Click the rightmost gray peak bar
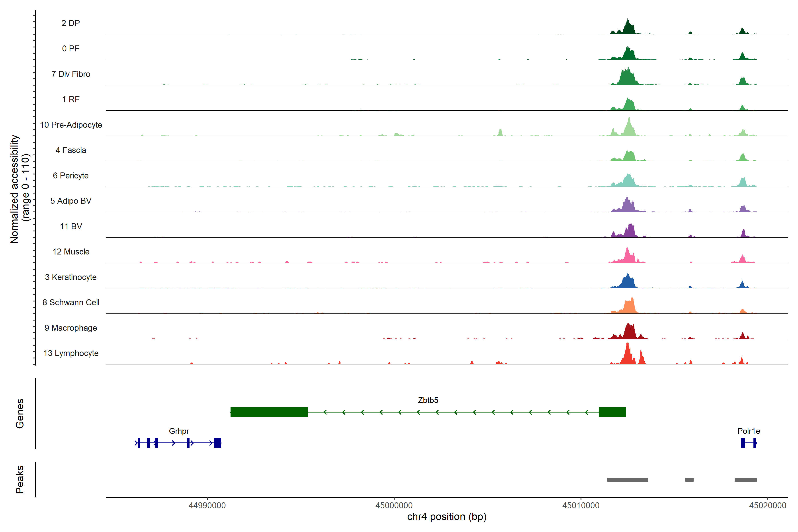Viewport: 798px width, 532px height. (745, 480)
